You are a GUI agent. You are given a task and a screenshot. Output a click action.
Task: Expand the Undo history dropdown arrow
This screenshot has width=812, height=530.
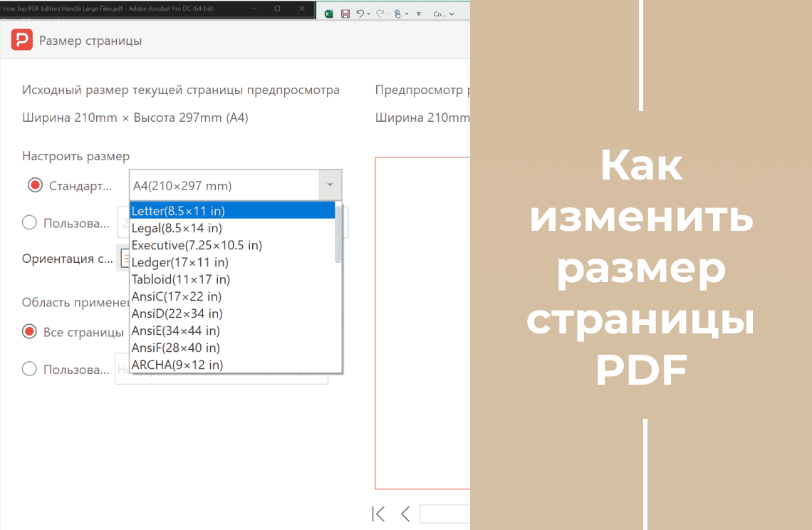click(369, 14)
